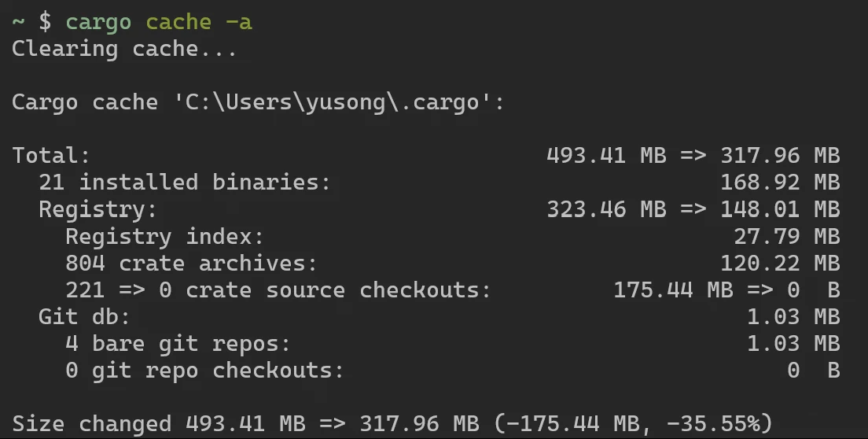Click the '~ $' shell prompt
The width and height of the screenshot is (868, 439).
pos(31,21)
